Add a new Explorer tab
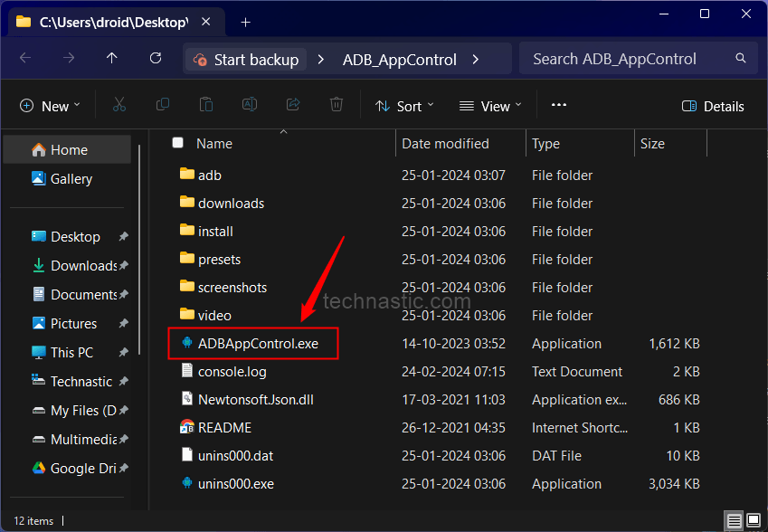This screenshot has height=532, width=768. 245,22
